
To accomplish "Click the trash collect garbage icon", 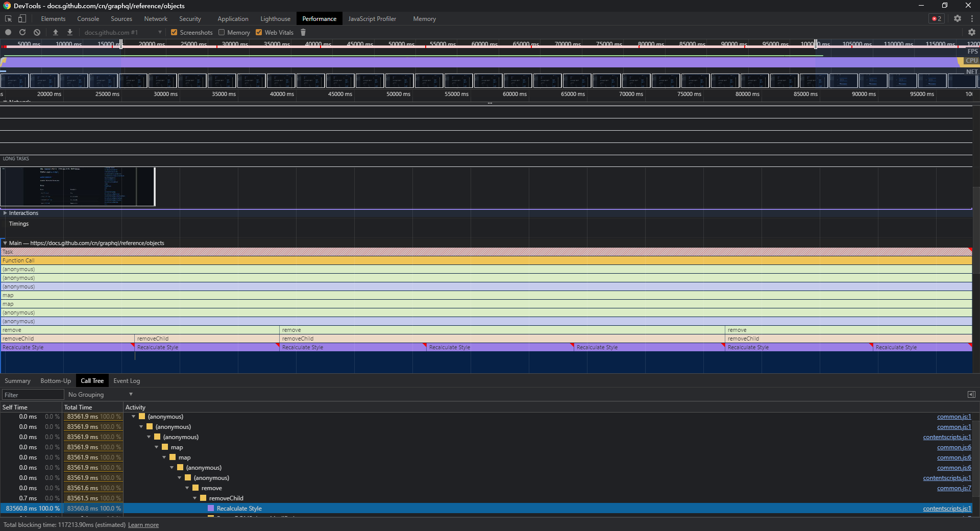I will (303, 32).
